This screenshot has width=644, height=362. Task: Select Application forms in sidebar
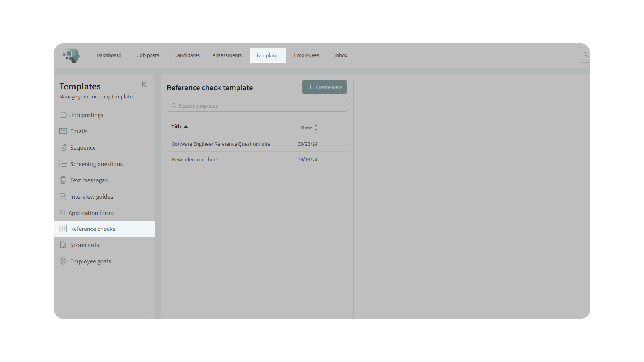91,213
